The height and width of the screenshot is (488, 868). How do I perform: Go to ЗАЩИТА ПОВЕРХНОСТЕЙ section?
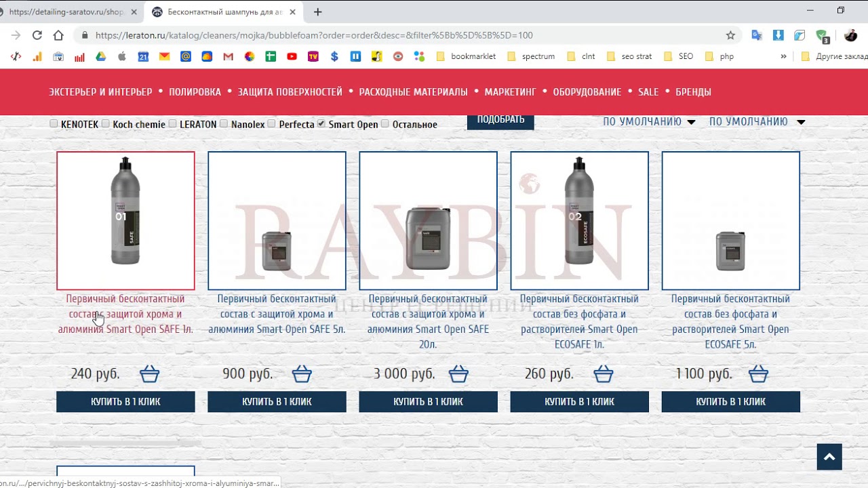290,92
